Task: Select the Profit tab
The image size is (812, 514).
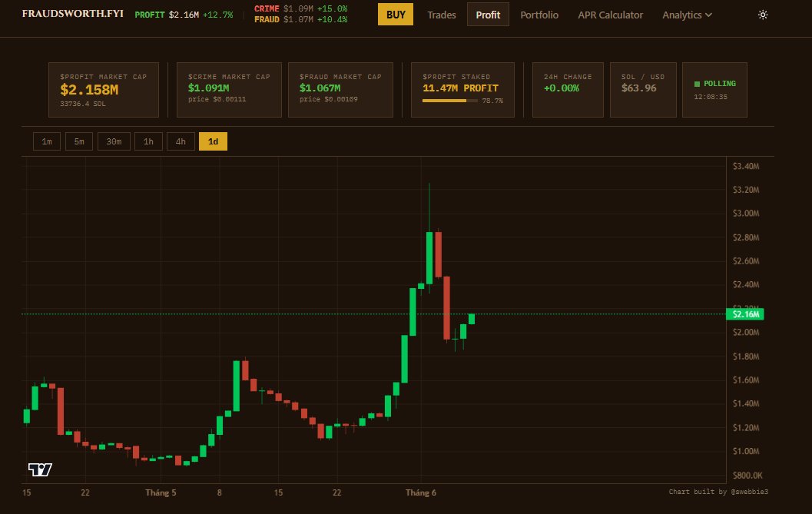Action: coord(488,15)
